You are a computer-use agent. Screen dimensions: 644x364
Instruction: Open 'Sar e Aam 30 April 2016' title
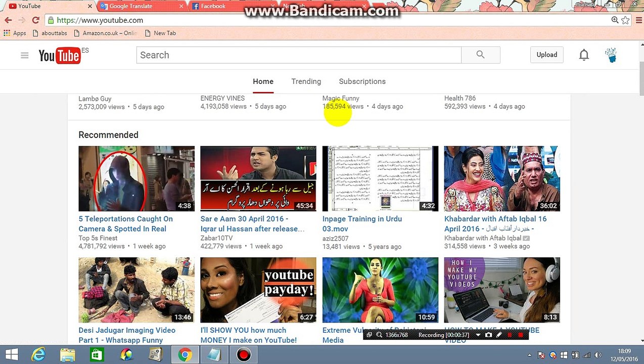[252, 223]
